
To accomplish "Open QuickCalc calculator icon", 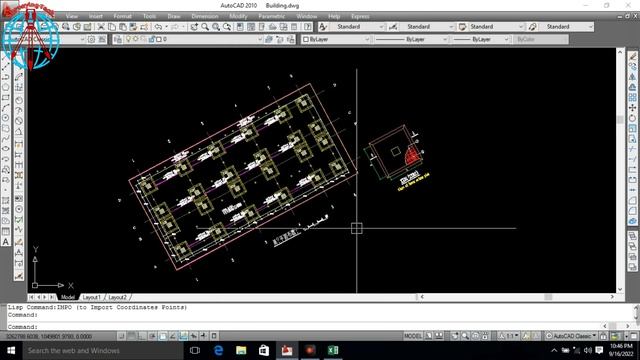I will 294,27.
